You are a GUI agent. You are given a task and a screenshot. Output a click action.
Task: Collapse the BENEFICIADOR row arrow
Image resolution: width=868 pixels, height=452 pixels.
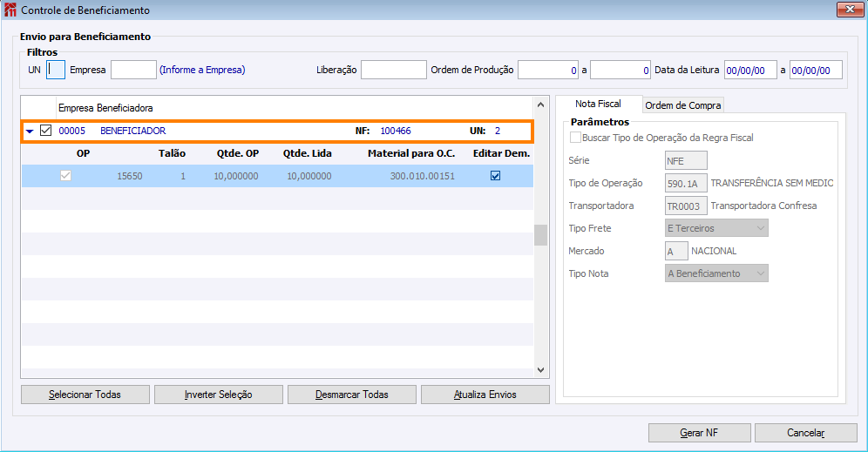pos(30,132)
